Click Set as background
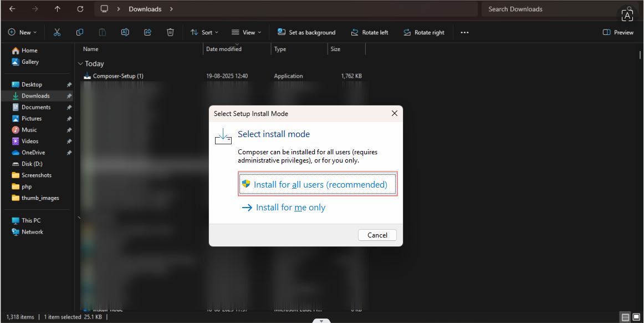Viewport: 644px width, 323px height. click(306, 33)
